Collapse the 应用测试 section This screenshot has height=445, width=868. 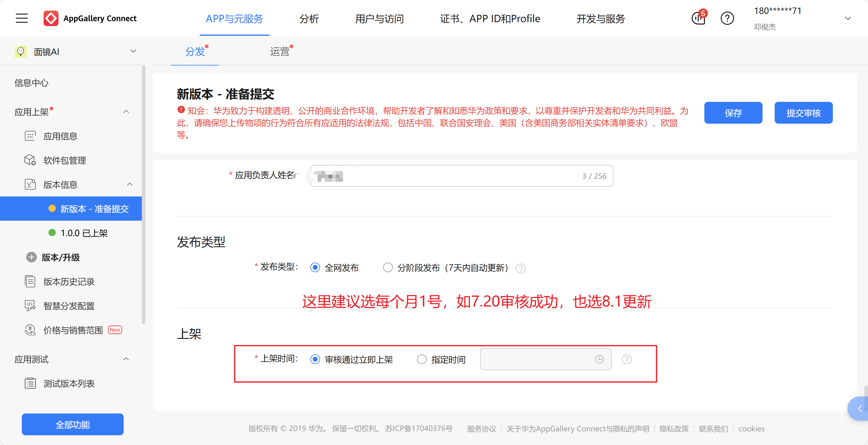126,359
